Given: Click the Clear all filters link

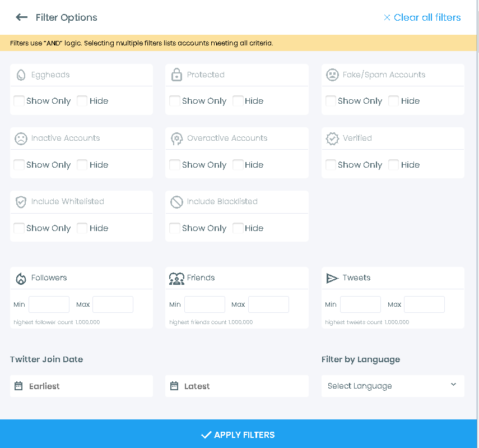Looking at the screenshot, I should pos(422,17).
